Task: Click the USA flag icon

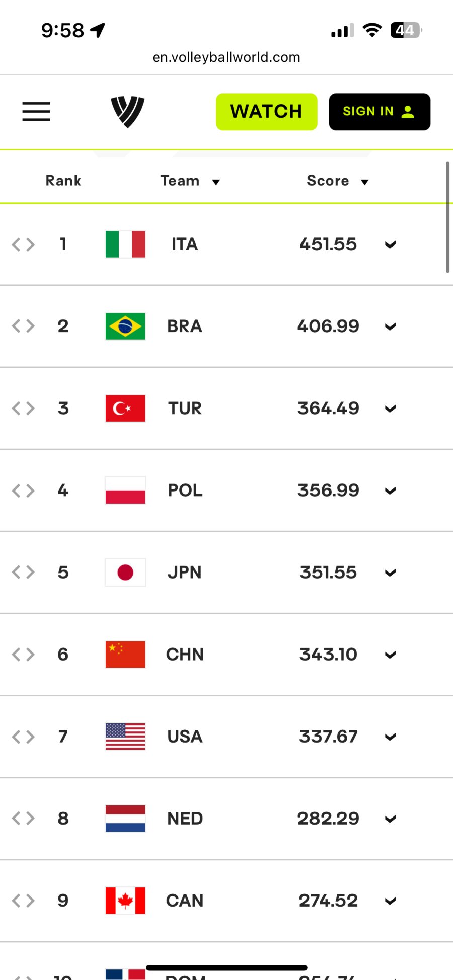Action: (x=125, y=737)
